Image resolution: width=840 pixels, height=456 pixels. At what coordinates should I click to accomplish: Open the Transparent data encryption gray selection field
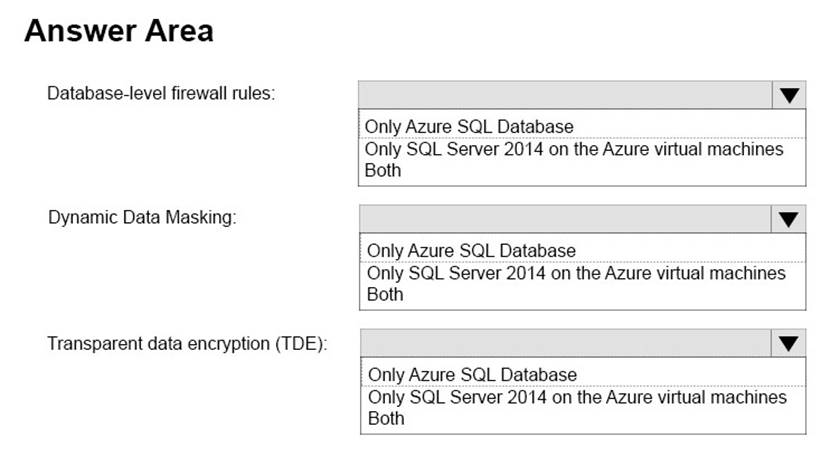pos(565,343)
